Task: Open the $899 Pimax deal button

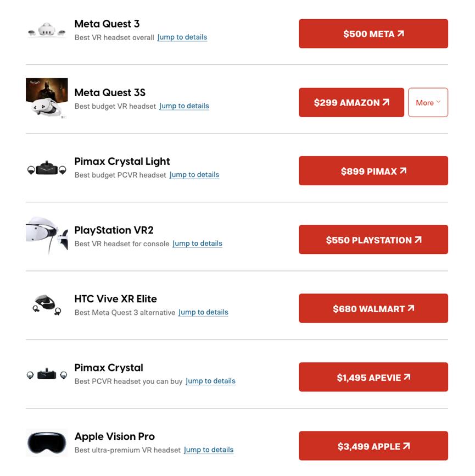Action: [x=373, y=171]
